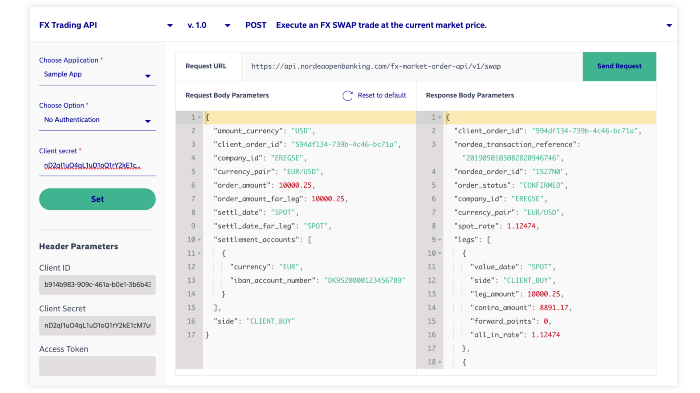The width and height of the screenshot is (700, 393).
Task: Click the request "side": "CLIENT_BUY" line
Action: (x=254, y=321)
